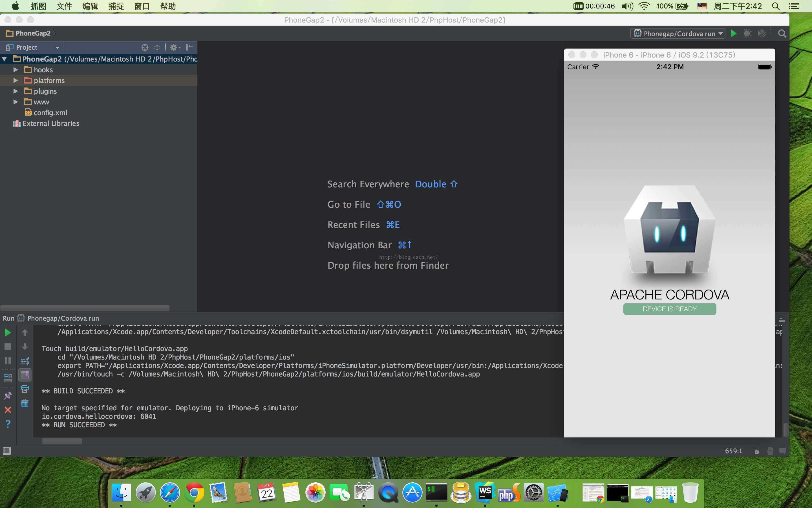Viewport: 812px width, 508px height.
Task: Start debugging via the bug icon
Action: tap(747, 34)
